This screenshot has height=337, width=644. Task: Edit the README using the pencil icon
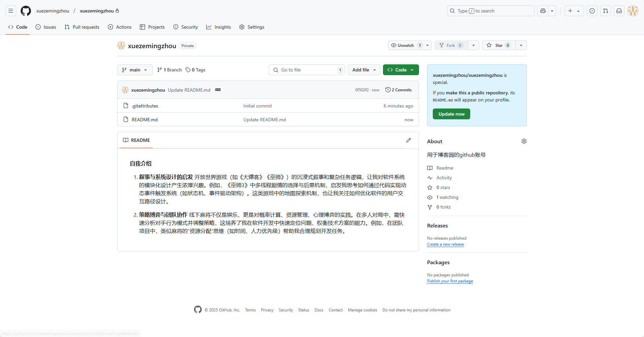coord(409,140)
